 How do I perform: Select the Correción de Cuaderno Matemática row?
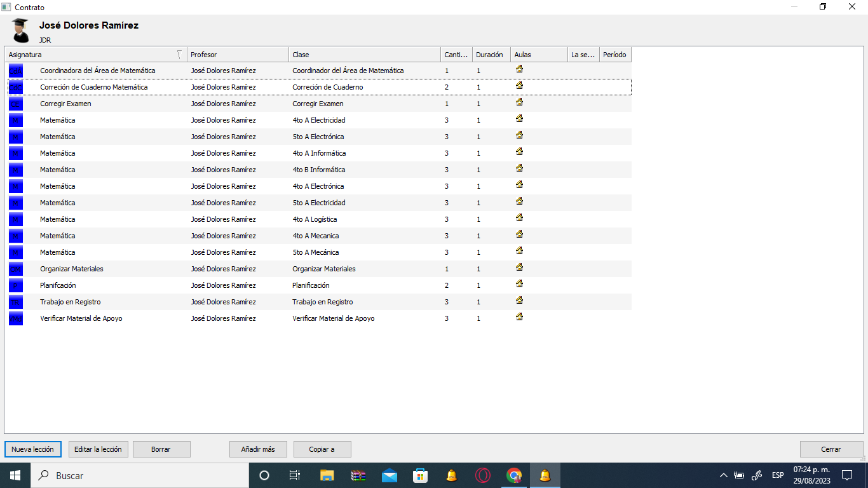click(x=319, y=87)
